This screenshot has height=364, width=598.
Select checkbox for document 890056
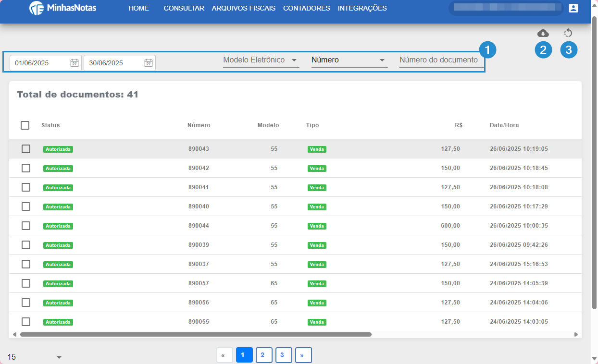(26, 303)
